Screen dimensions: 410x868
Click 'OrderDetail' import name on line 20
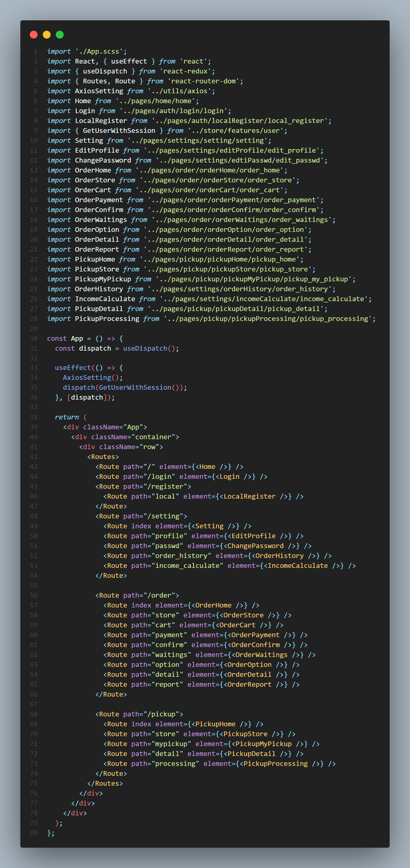[x=97, y=240]
